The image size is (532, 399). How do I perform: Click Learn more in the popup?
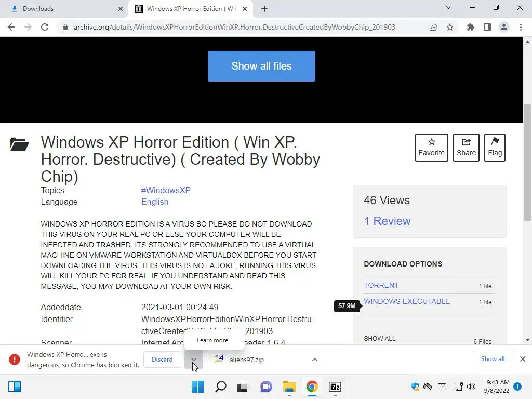[212, 340]
